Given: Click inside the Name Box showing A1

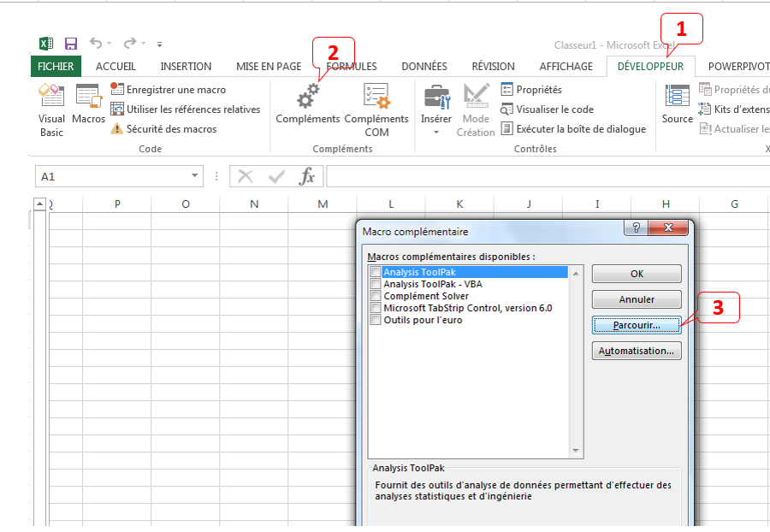Looking at the screenshot, I should coord(112,177).
